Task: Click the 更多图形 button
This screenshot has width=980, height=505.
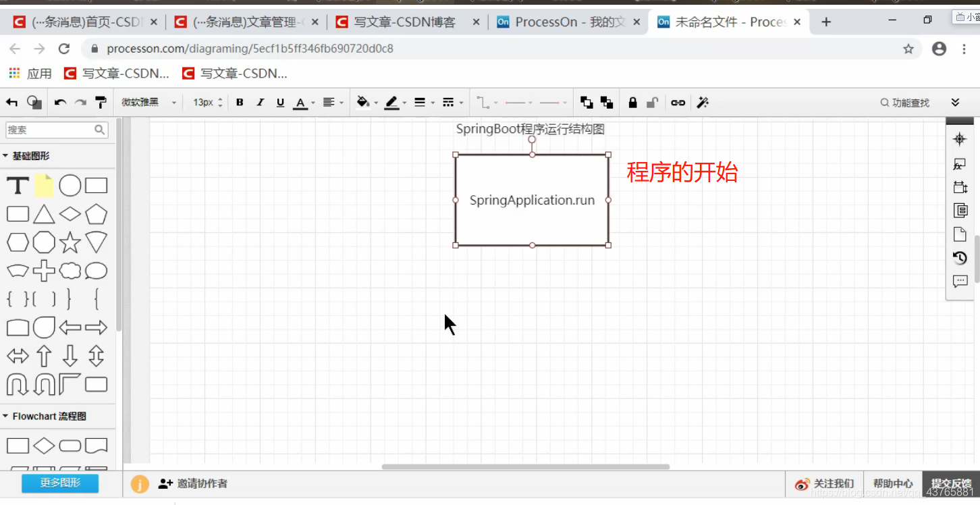Action: [59, 483]
